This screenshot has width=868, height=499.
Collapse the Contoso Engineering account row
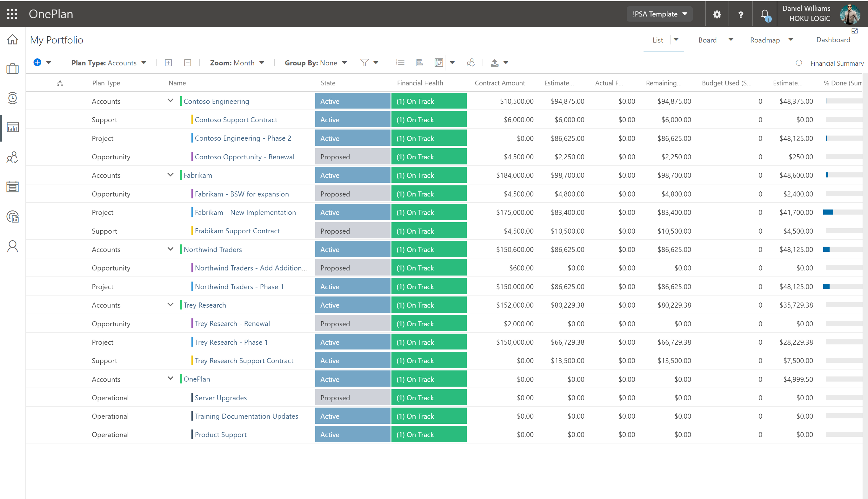[x=170, y=101]
